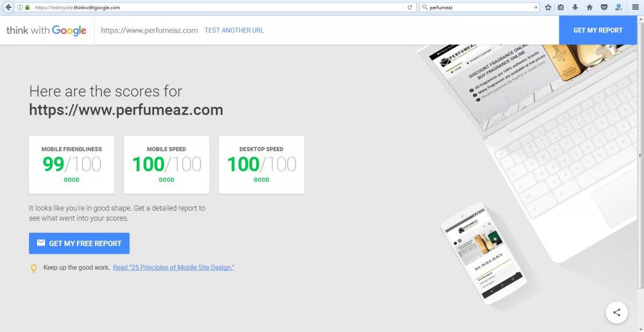Click the scroll up arrow of the page scrollbar
The image size is (644, 332).
pos(640,19)
